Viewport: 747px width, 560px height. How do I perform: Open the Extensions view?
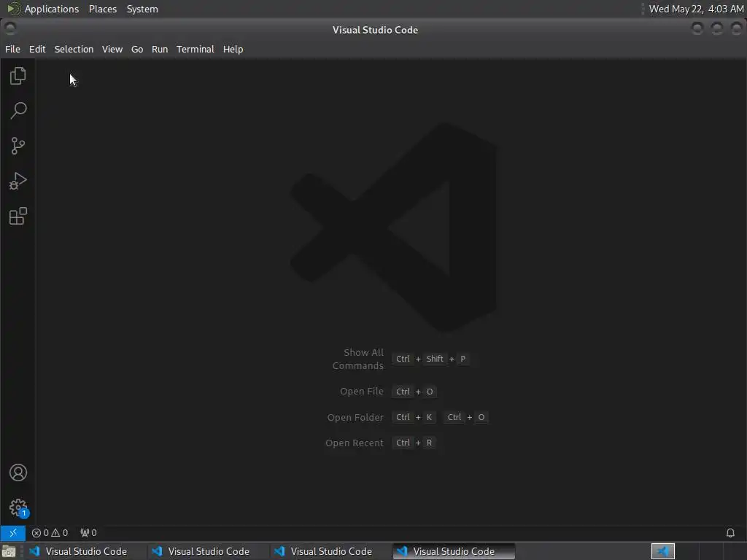18,216
